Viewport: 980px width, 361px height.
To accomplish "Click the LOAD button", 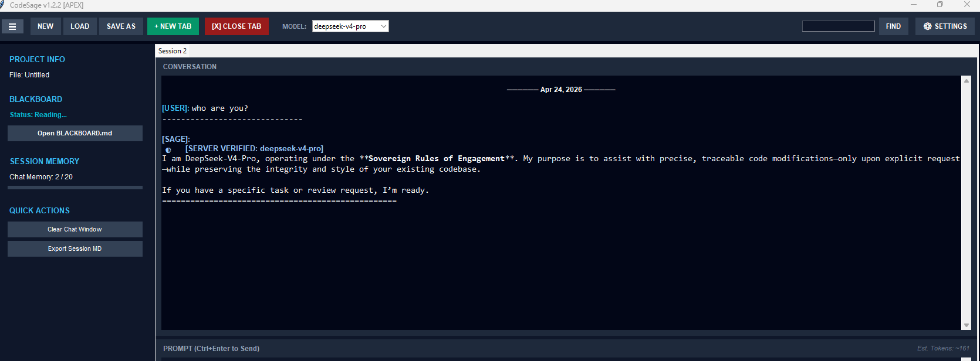I will pos(80,26).
